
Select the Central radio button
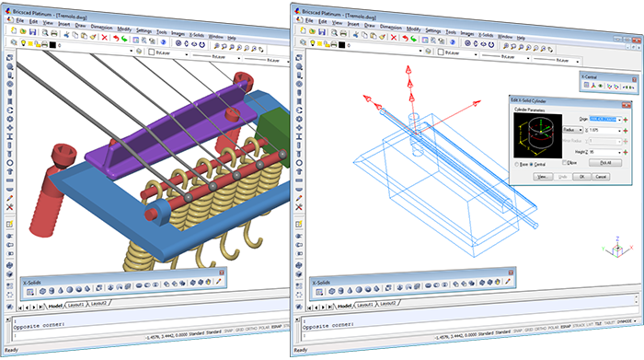point(532,165)
